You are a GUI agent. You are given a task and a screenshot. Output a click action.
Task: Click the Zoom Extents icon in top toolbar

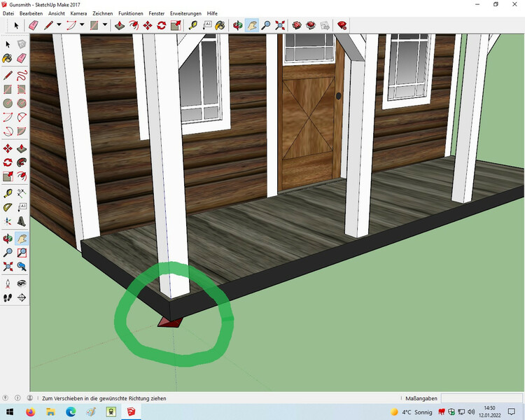280,25
